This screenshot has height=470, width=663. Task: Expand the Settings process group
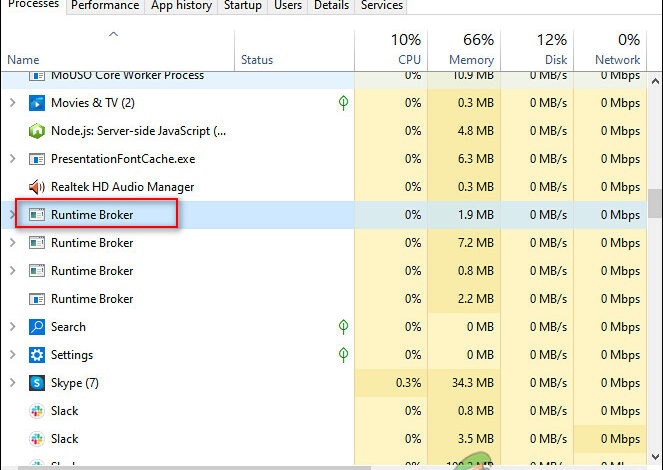pos(12,355)
